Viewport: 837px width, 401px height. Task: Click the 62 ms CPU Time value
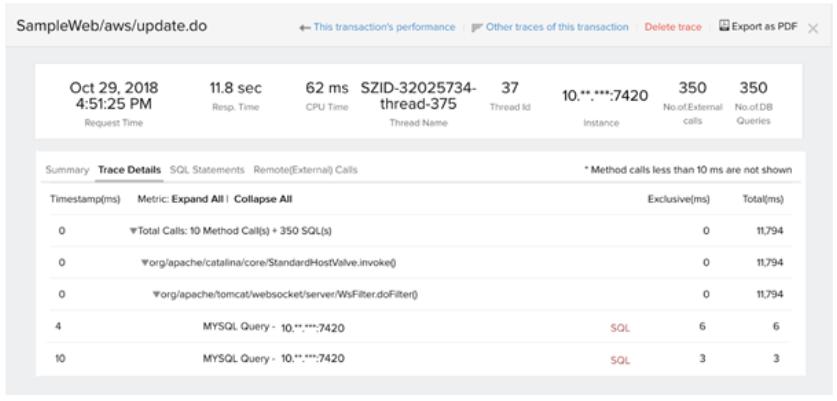(x=327, y=88)
